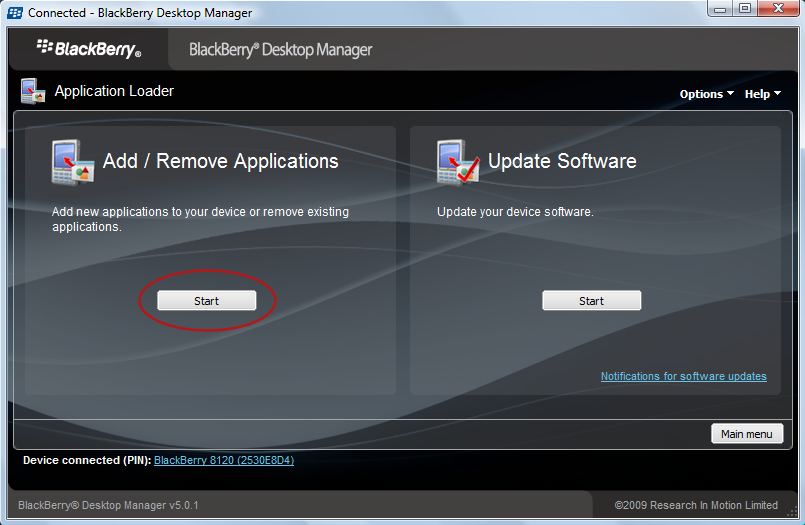Open Notifications for software updates link
Screen dimensions: 805x525
click(x=684, y=376)
